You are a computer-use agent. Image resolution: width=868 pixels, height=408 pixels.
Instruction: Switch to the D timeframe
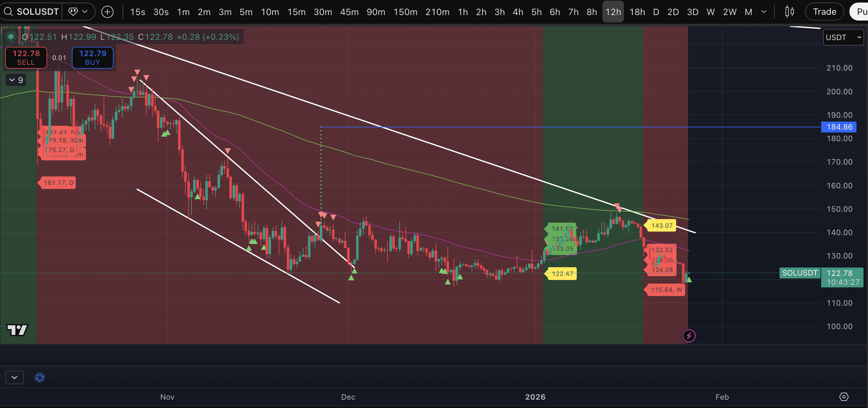[x=656, y=12]
